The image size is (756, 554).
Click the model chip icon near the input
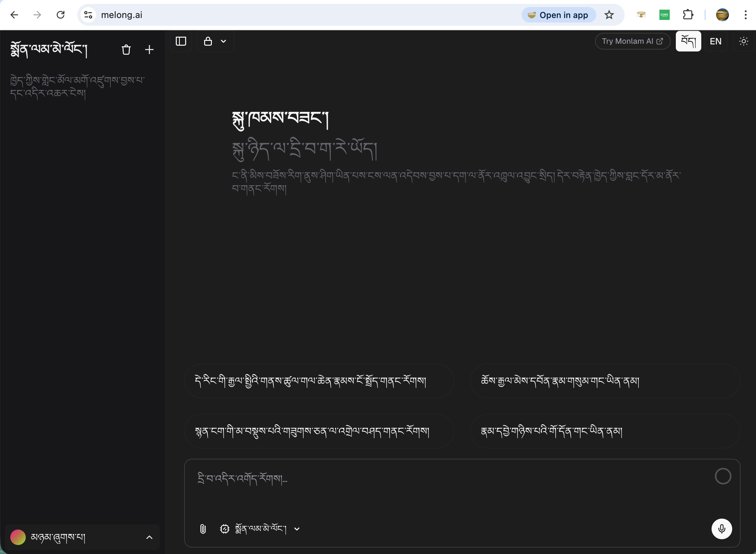(x=224, y=529)
